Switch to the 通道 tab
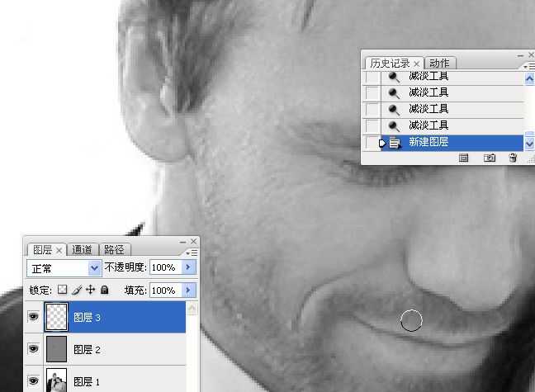Viewport: 535px width, 392px height. 83,250
